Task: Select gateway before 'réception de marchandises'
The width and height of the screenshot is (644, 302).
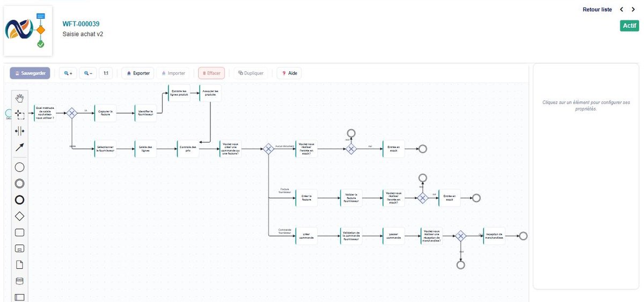Action: [x=460, y=235]
